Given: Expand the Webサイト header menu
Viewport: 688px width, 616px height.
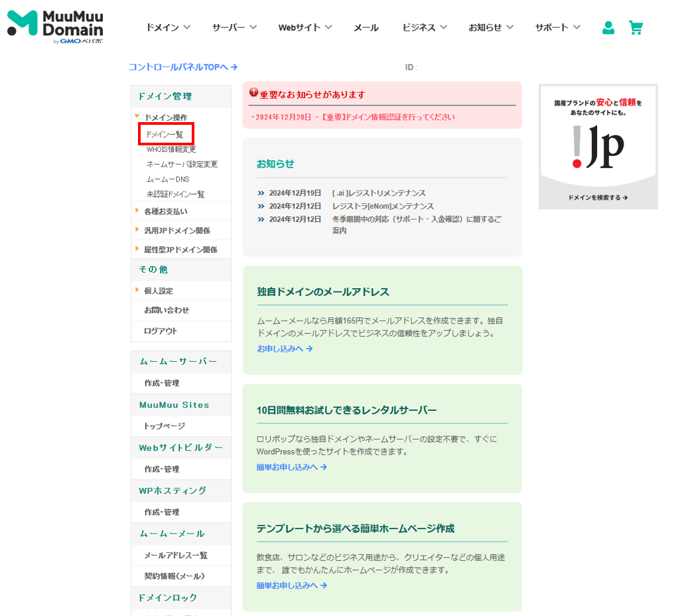Looking at the screenshot, I should coord(305,27).
